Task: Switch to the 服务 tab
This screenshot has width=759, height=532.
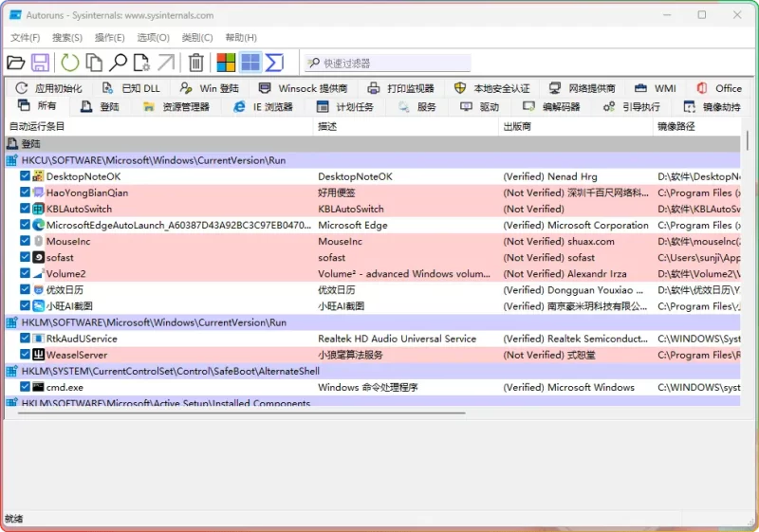Action: [417, 107]
